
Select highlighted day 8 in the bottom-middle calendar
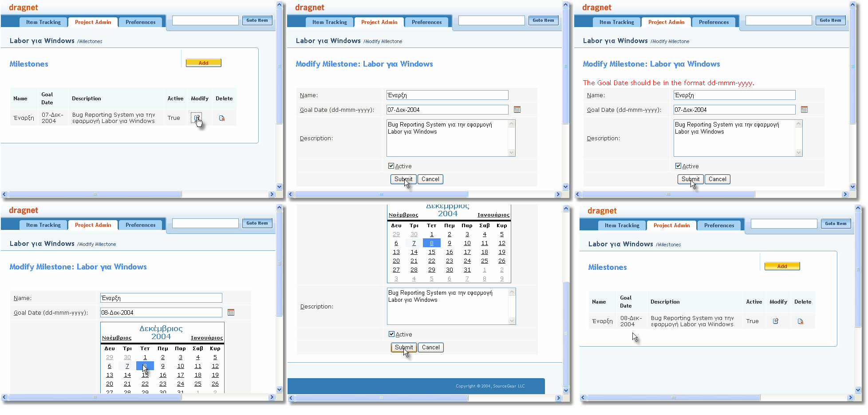(x=432, y=243)
